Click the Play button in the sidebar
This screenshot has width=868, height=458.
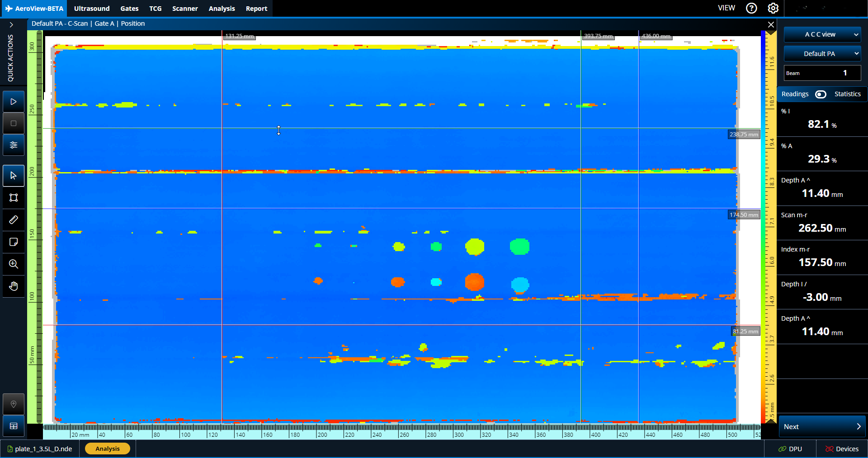(14, 102)
